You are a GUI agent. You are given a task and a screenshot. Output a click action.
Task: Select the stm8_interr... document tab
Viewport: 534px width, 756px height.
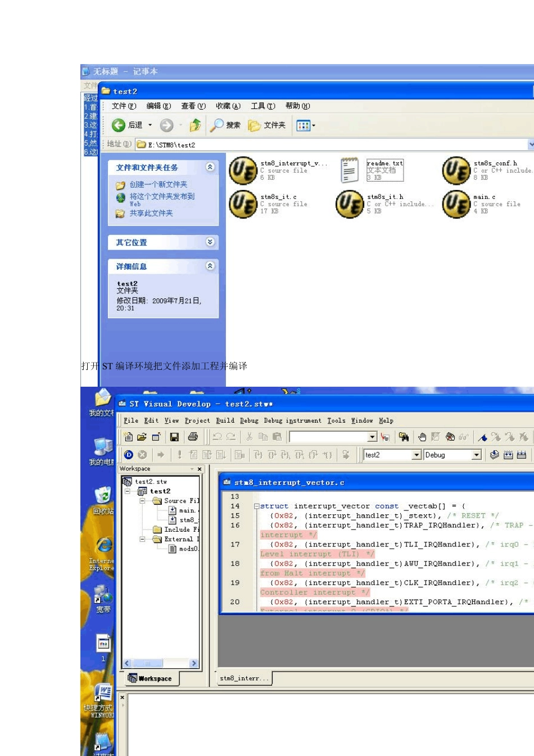click(x=245, y=678)
